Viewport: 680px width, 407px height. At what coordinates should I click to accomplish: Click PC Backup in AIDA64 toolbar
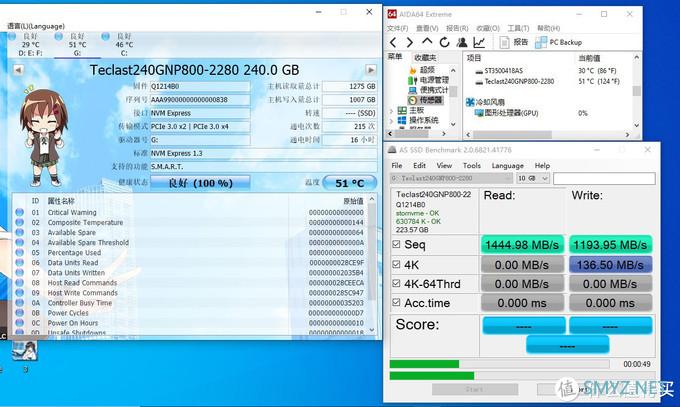(559, 43)
